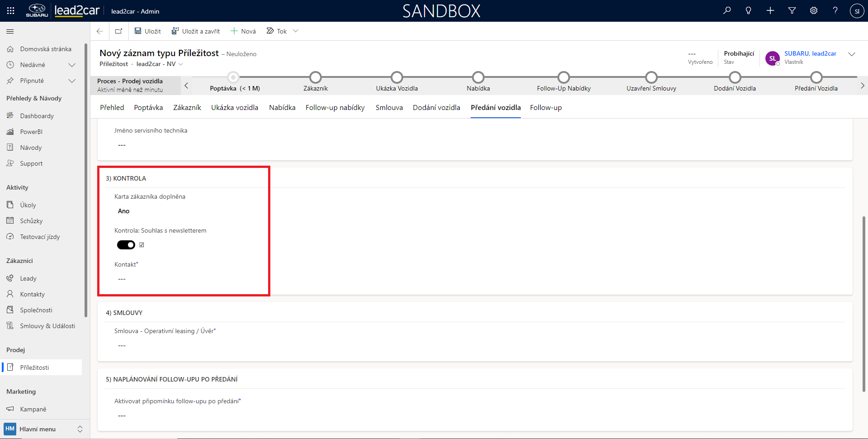Open the lightbulb assistant icon

(749, 11)
